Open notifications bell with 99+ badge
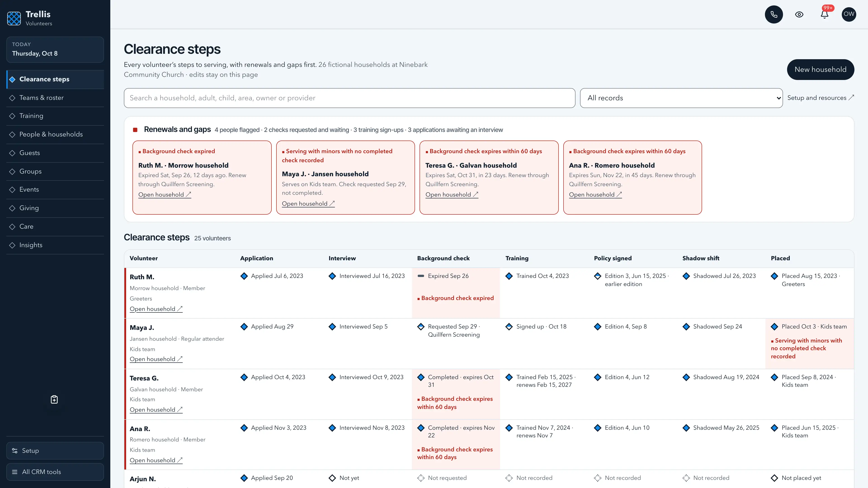Screen dimensions: 868x488 click(824, 14)
